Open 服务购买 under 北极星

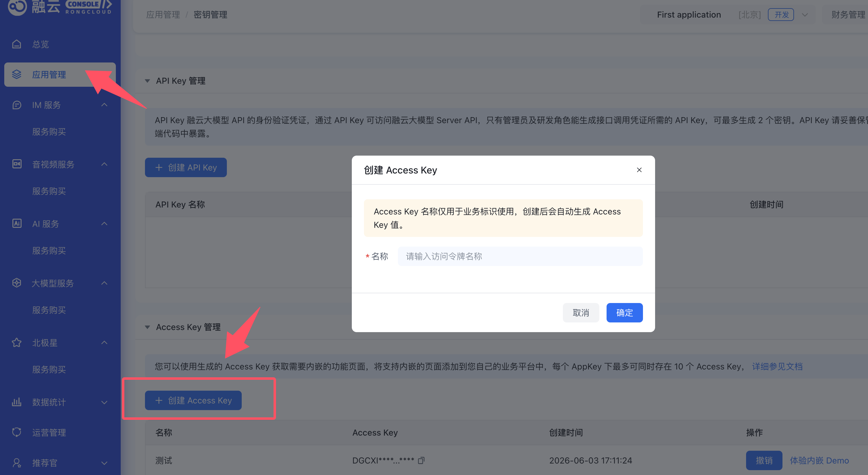[49, 369]
